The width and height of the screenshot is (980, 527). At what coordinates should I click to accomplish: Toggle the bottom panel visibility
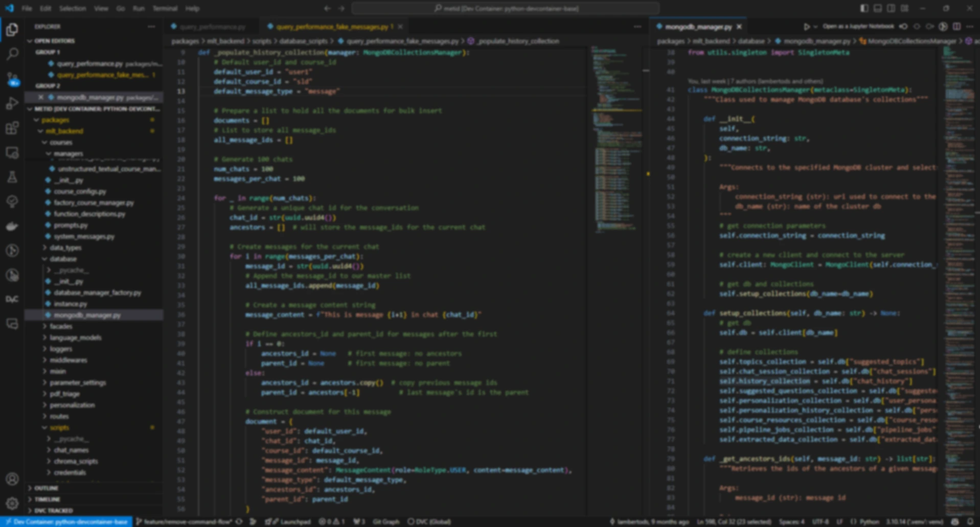pos(878,9)
